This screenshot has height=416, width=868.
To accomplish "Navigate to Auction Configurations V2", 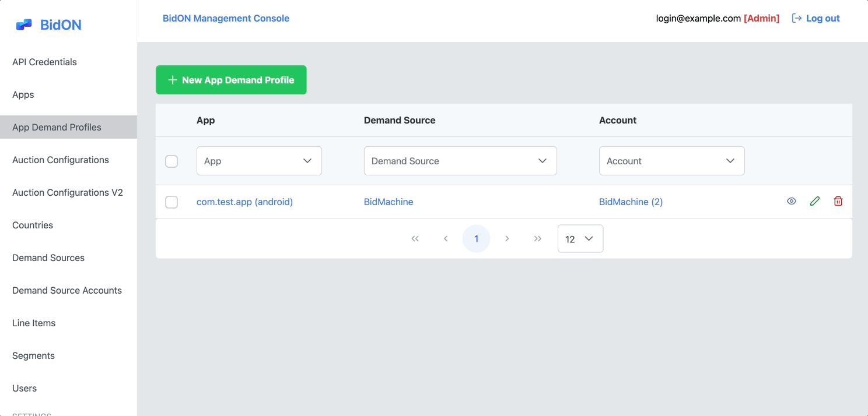I will (x=67, y=192).
